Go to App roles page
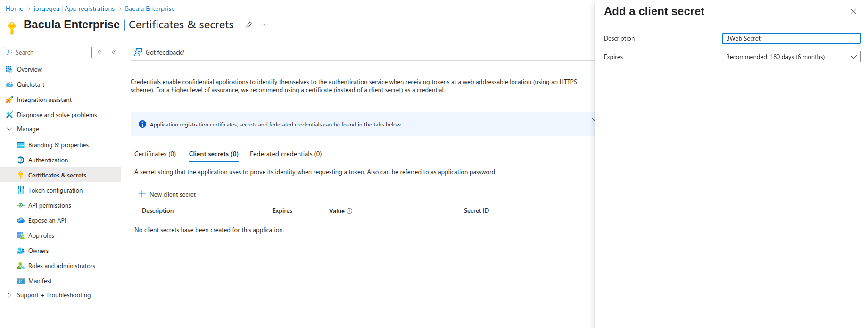 click(x=41, y=235)
